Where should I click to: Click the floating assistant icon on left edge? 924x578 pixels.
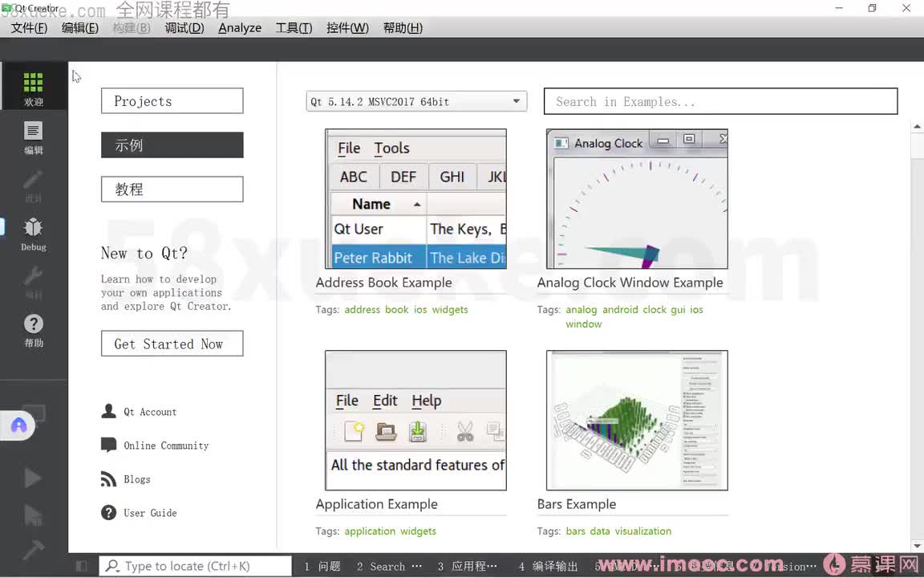18,425
